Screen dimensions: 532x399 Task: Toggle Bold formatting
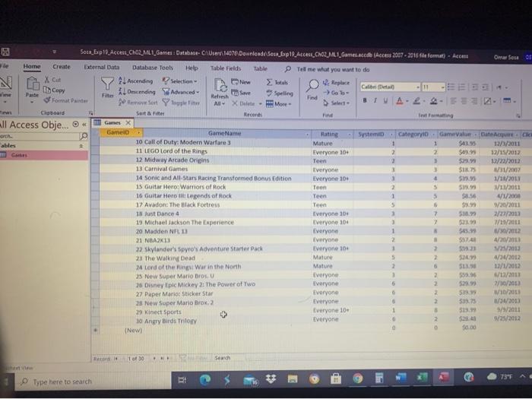(x=365, y=100)
